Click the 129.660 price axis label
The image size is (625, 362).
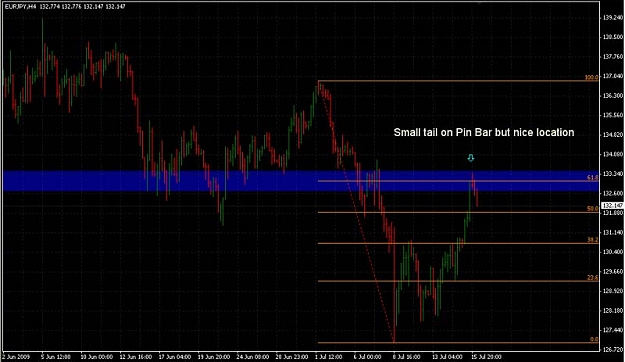[x=613, y=272]
